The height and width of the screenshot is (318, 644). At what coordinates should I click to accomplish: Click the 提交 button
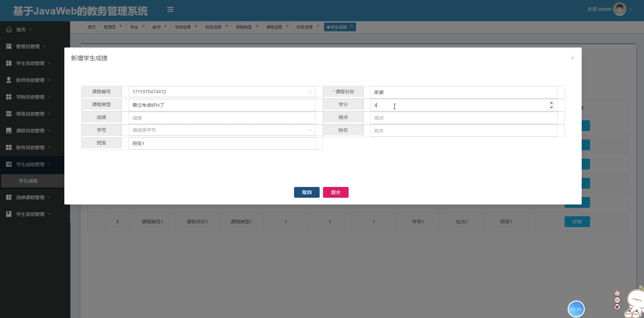click(x=336, y=192)
